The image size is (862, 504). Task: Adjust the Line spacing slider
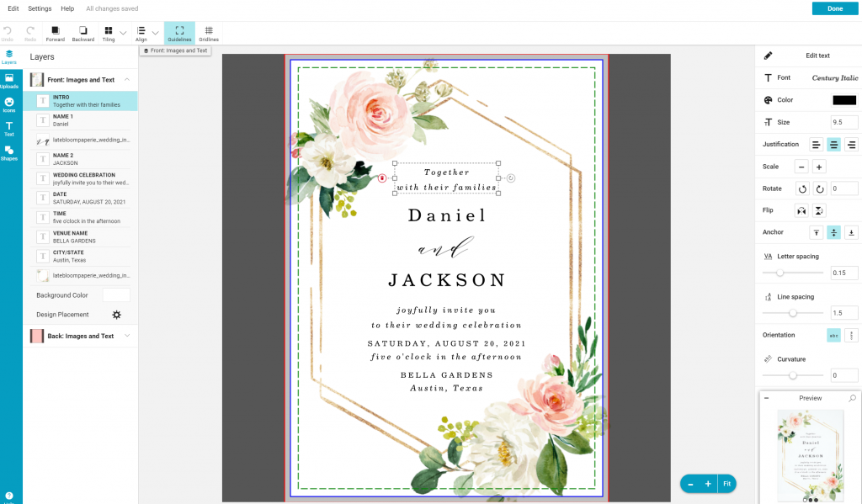pos(793,313)
